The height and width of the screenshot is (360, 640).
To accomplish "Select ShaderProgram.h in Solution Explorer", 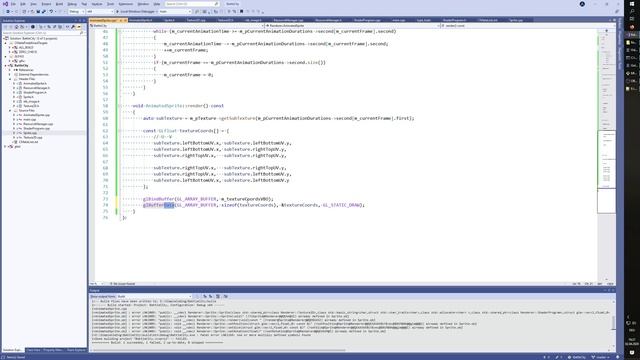I will point(35,92).
